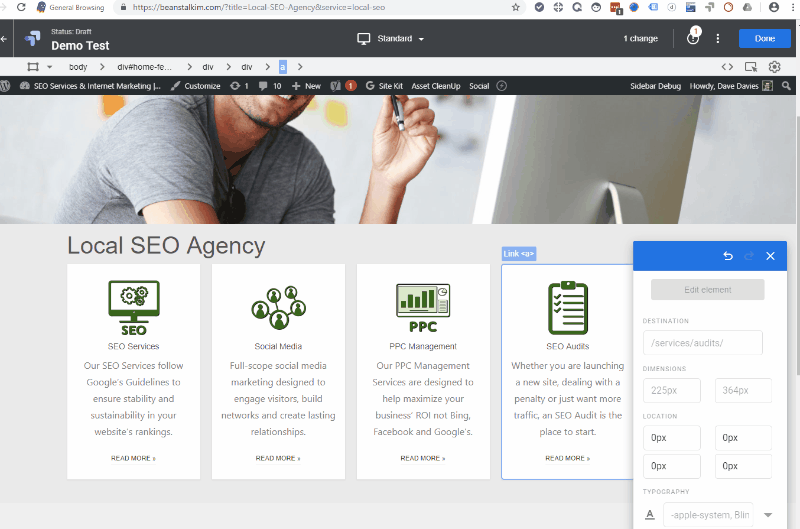Open the '-apple-system' font family dropdown arrow

tap(768, 515)
